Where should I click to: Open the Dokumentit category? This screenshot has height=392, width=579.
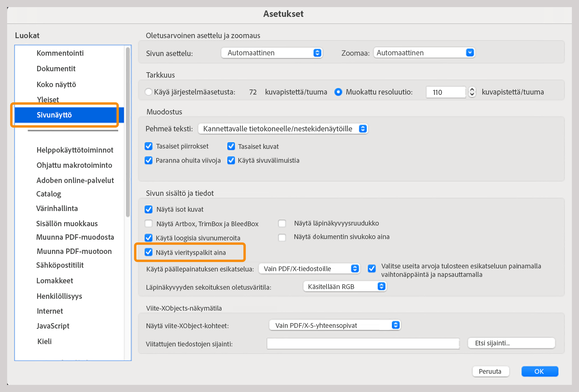pyautogui.click(x=56, y=69)
